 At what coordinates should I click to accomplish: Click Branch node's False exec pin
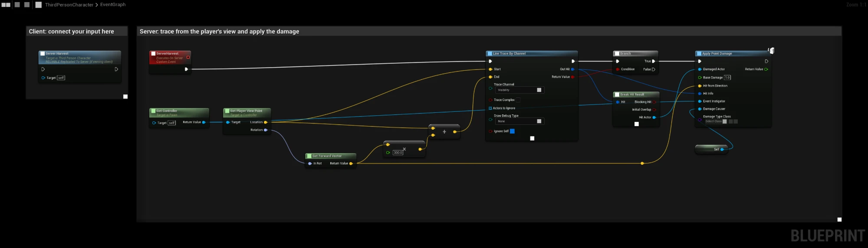[x=654, y=69]
